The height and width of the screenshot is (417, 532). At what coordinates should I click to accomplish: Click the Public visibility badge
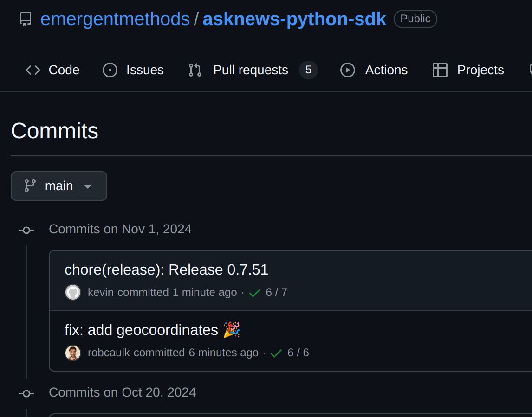pyautogui.click(x=415, y=19)
